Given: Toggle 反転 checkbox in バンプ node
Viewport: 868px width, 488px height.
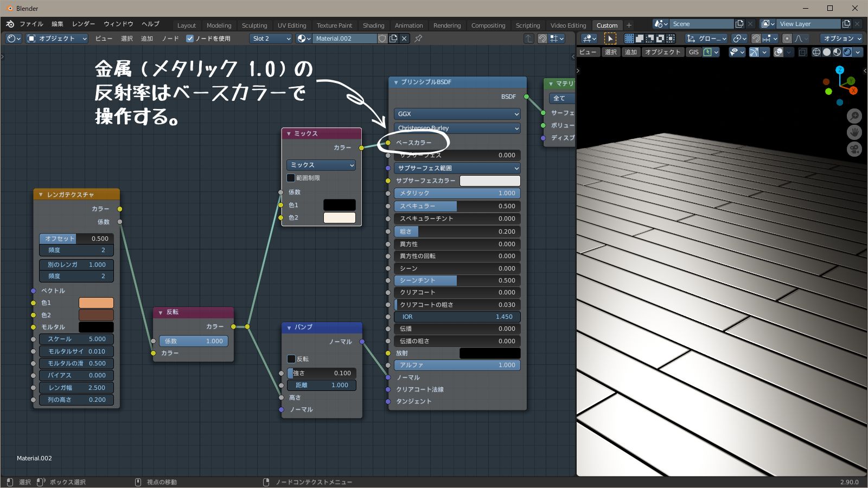Looking at the screenshot, I should point(291,359).
